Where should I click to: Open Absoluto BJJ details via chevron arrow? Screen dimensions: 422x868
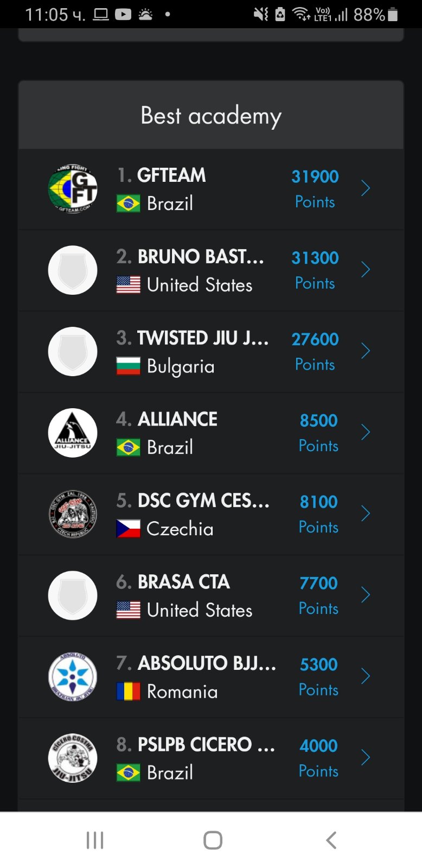366,676
